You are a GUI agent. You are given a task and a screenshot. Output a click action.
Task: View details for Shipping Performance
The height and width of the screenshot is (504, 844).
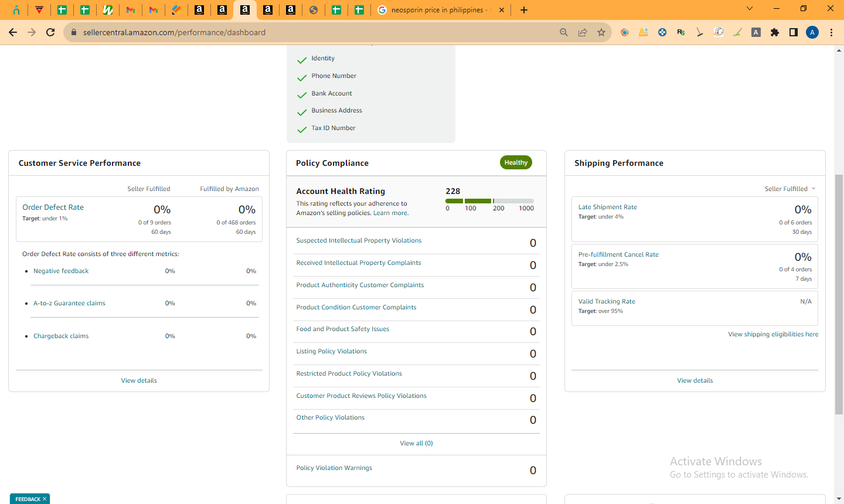point(695,380)
